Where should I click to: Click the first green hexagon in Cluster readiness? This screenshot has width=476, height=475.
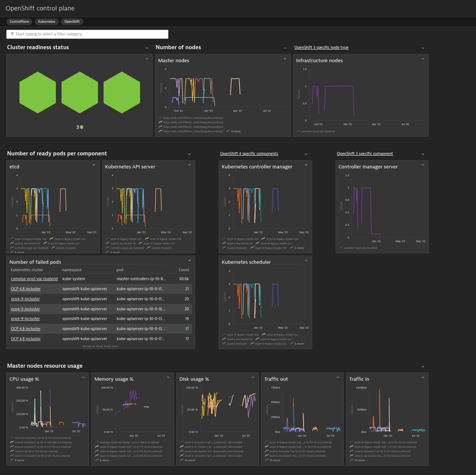click(38, 92)
